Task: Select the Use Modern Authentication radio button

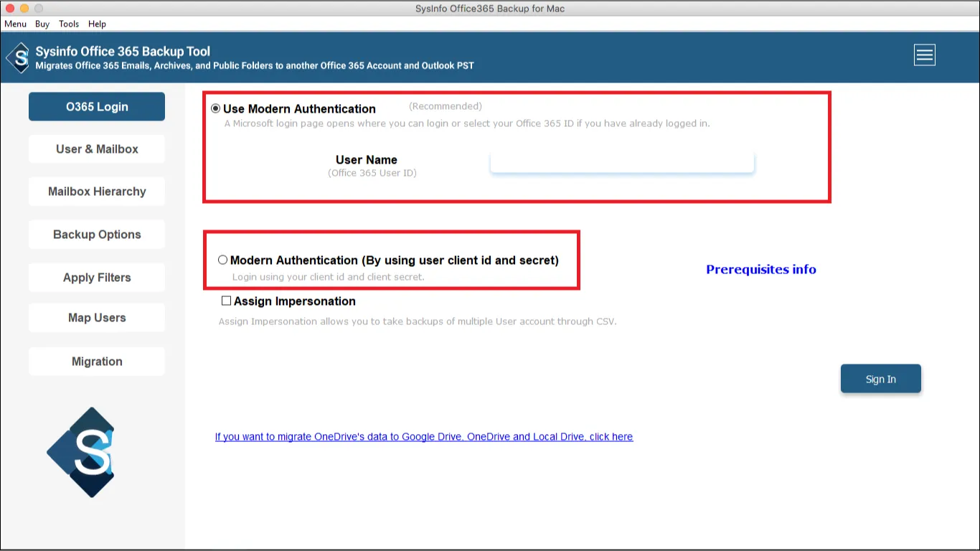Action: 216,109
